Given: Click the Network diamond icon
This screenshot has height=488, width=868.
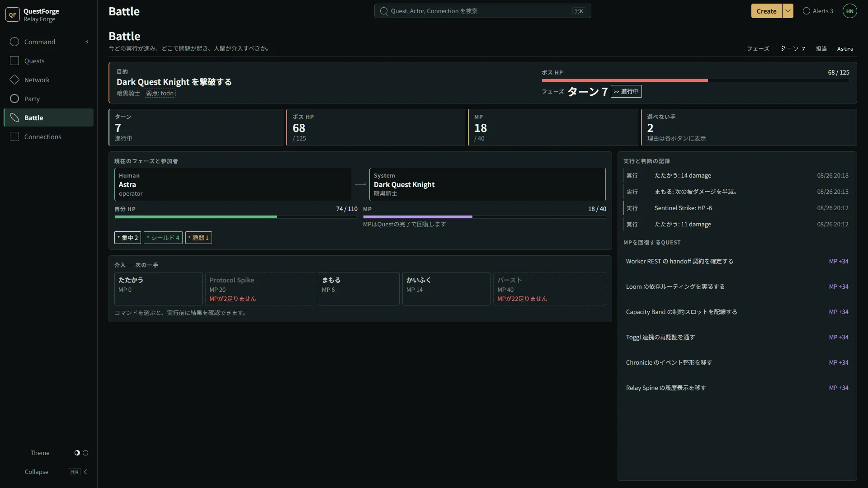Looking at the screenshot, I should coord(14,80).
